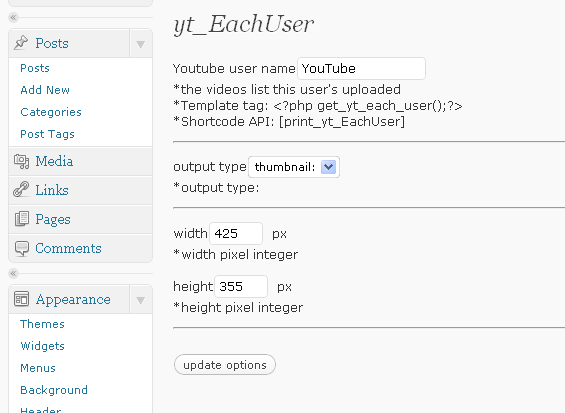Open Post Tags in sidebar
The width and height of the screenshot is (565, 413).
point(47,134)
